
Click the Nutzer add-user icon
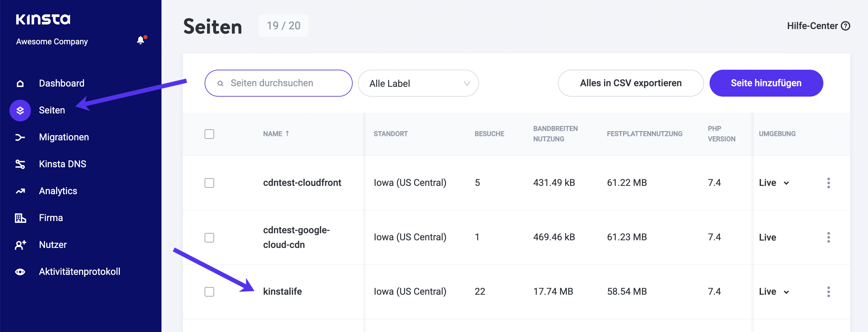(x=20, y=245)
